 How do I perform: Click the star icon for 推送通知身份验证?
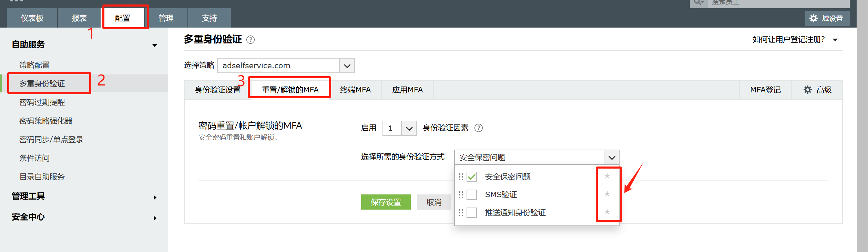pos(607,212)
